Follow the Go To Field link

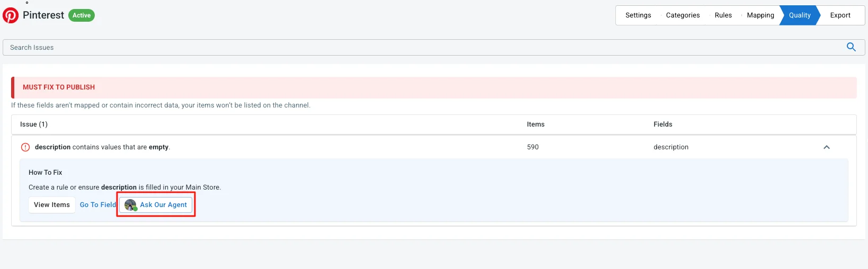(x=97, y=205)
